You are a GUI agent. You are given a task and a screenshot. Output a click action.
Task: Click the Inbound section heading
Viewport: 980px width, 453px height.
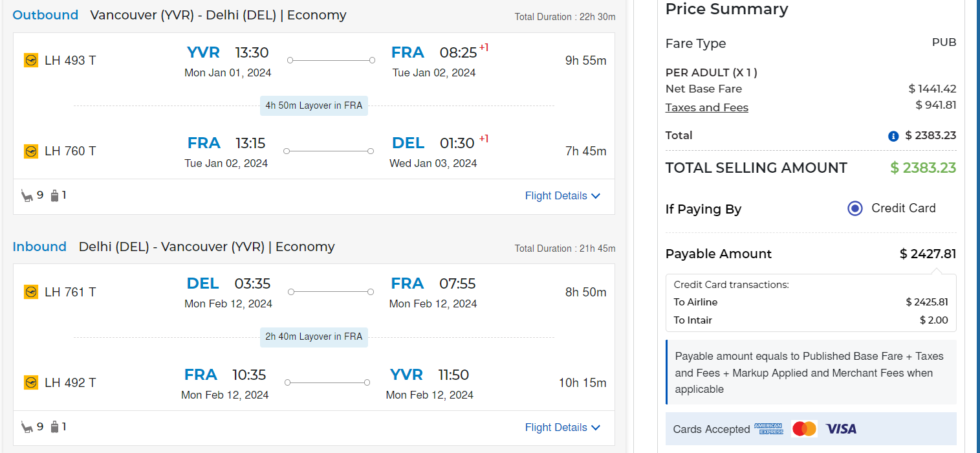pos(39,247)
